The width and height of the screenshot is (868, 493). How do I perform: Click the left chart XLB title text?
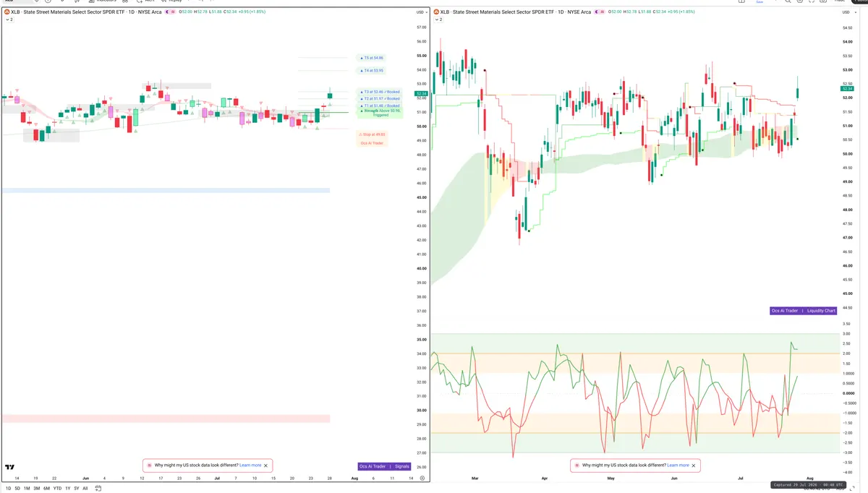(x=86, y=12)
